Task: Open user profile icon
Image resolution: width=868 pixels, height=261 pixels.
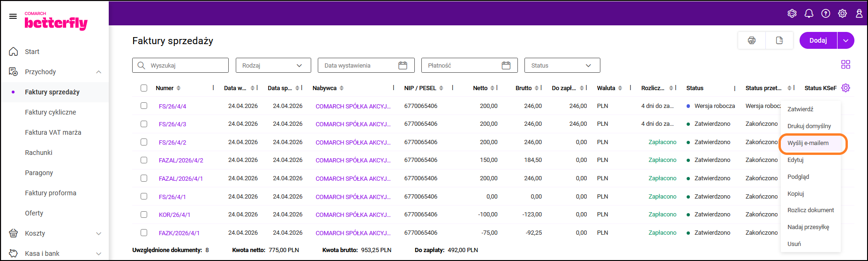Action: click(x=859, y=14)
